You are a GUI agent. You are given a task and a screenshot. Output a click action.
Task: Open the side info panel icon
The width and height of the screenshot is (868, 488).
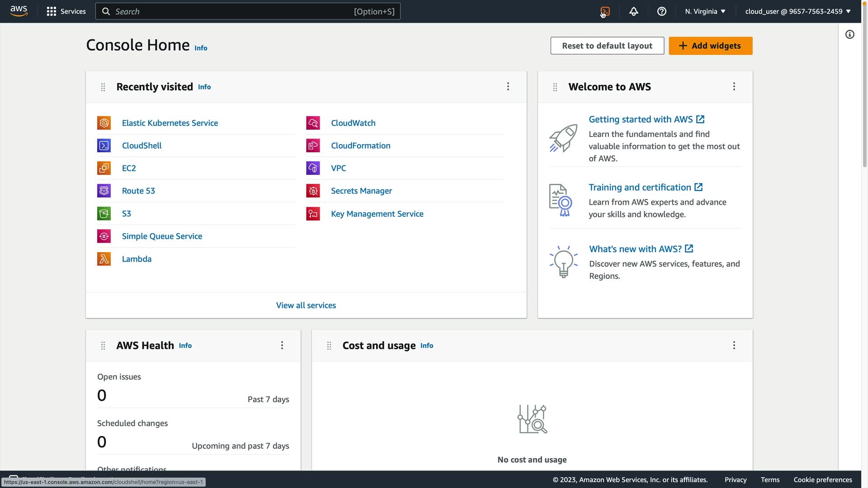(850, 34)
